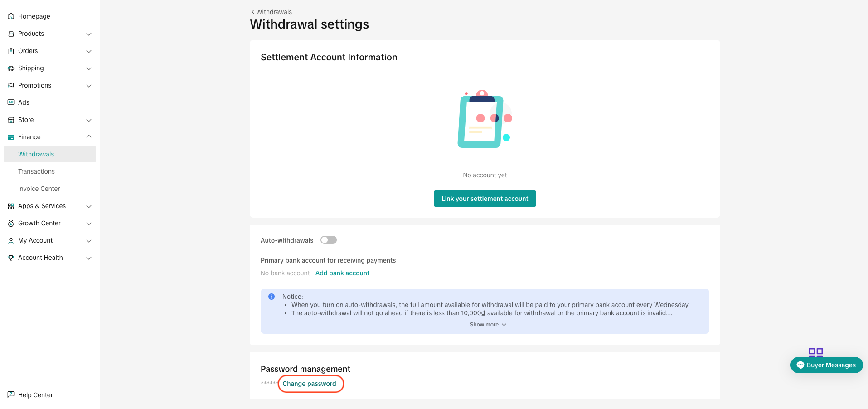This screenshot has height=409, width=868.
Task: Expand the Apps & Services chevron
Action: click(89, 206)
